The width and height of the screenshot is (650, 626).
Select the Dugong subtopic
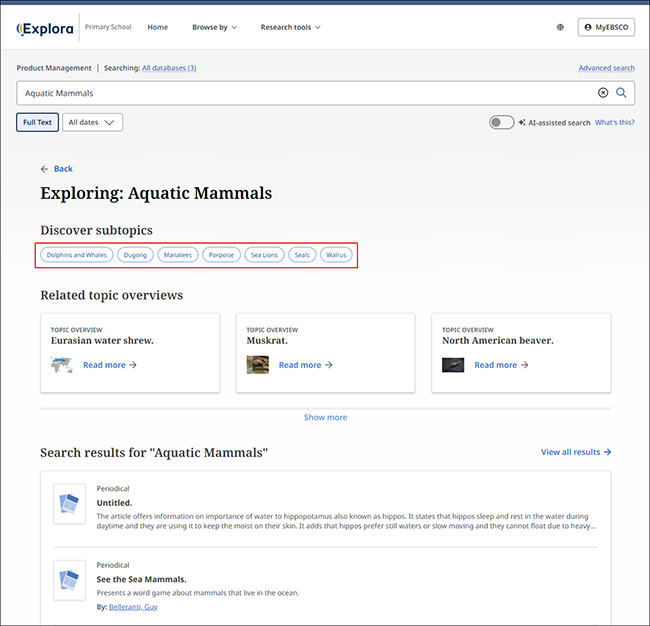135,255
